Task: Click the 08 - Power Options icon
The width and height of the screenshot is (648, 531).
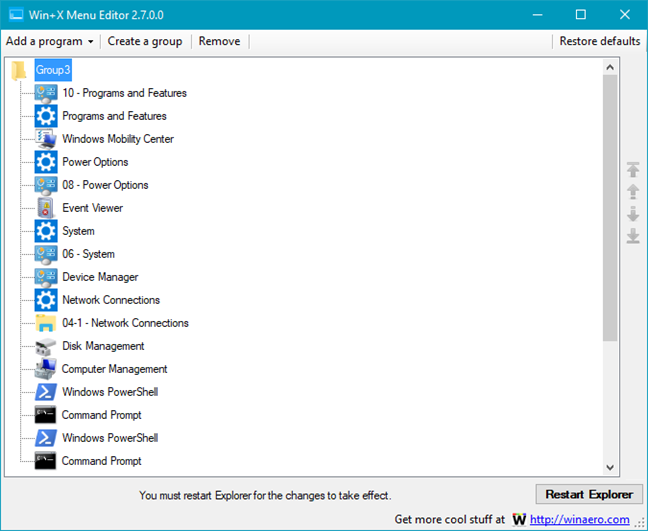Action: click(46, 185)
